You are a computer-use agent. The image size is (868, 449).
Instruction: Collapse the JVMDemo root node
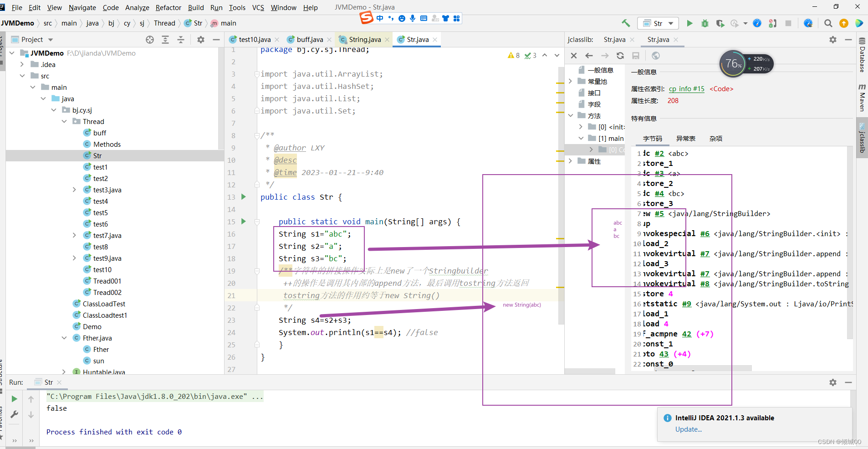12,53
